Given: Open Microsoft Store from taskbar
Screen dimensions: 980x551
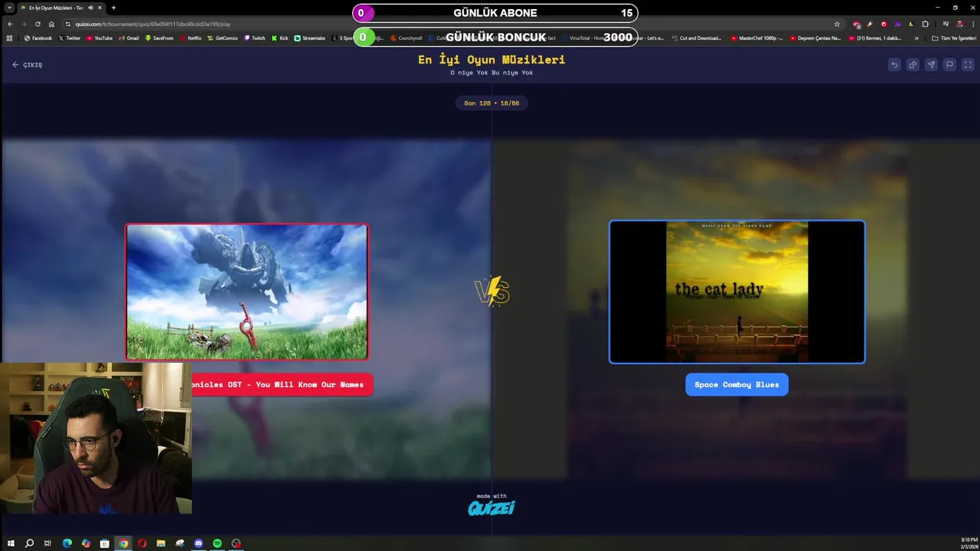Looking at the screenshot, I should click(x=104, y=543).
